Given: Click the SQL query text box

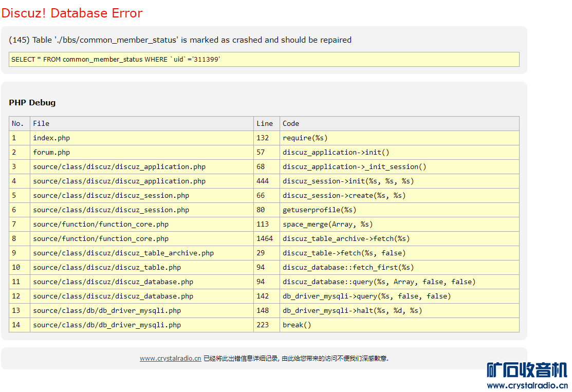Looking at the screenshot, I should [x=264, y=60].
